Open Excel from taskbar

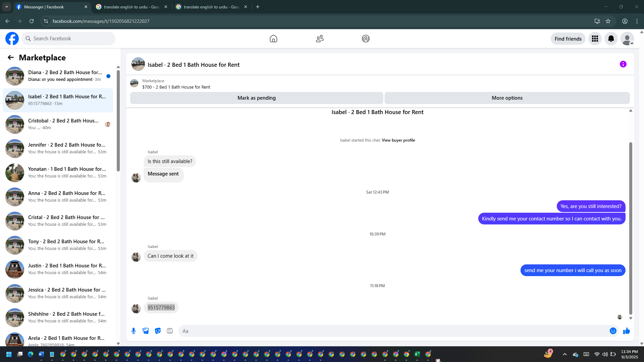click(x=417, y=354)
